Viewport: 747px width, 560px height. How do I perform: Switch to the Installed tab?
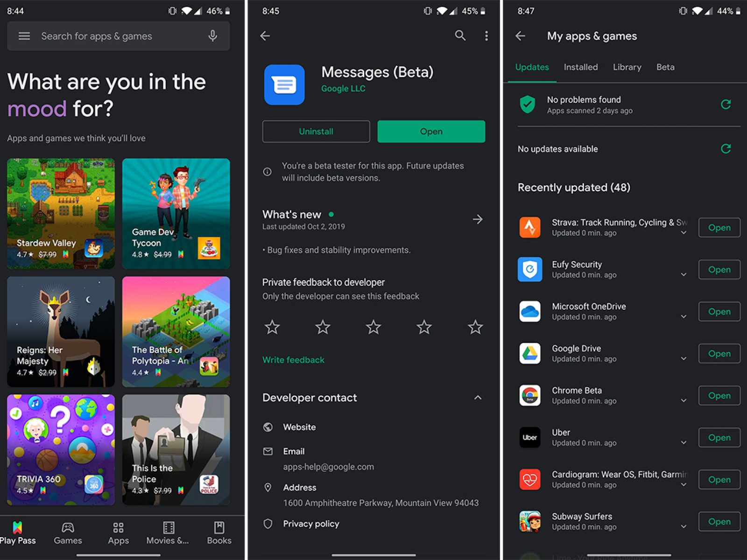(x=580, y=67)
